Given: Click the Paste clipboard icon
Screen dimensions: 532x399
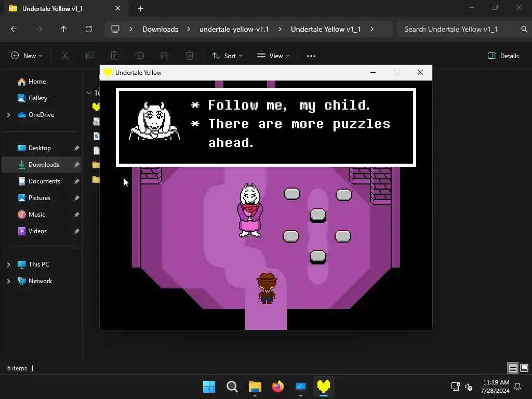Looking at the screenshot, I should 115,56.
